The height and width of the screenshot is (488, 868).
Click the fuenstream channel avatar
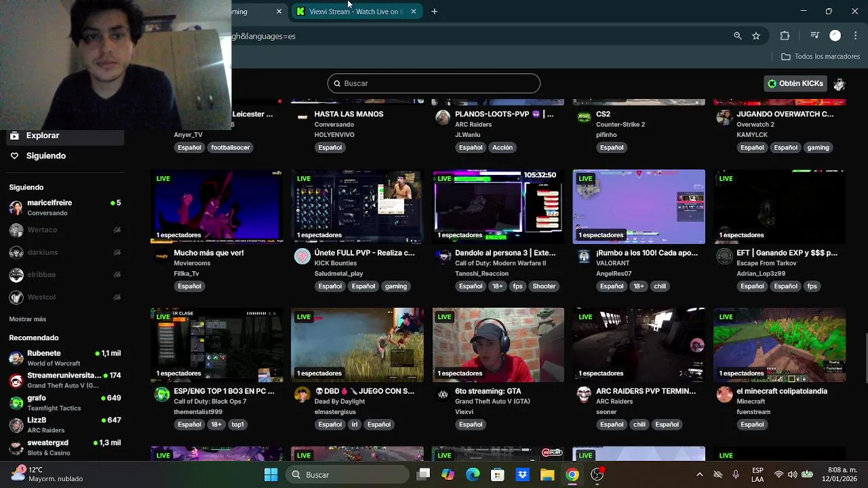point(725,394)
